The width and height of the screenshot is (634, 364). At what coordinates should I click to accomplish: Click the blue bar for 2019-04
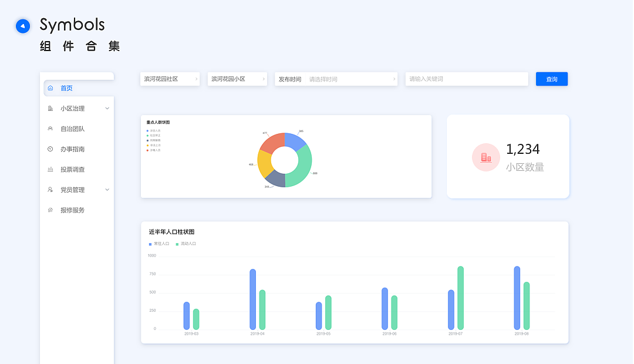252,299
